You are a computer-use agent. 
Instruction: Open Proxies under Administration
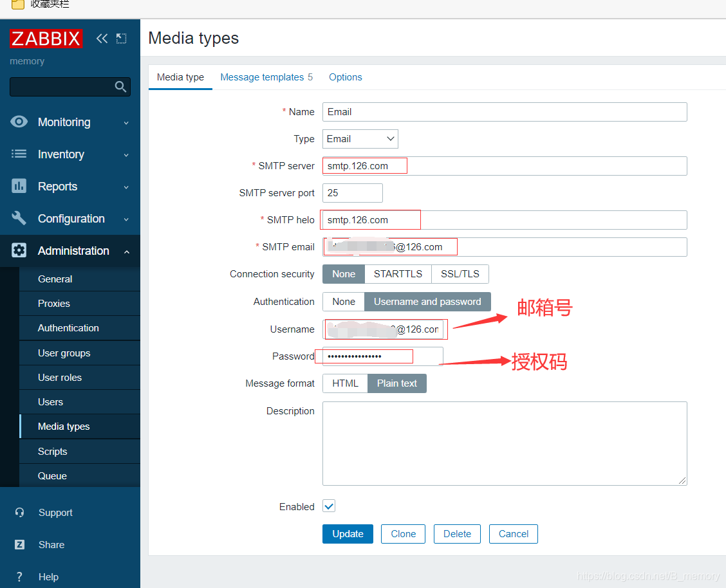(80, 304)
